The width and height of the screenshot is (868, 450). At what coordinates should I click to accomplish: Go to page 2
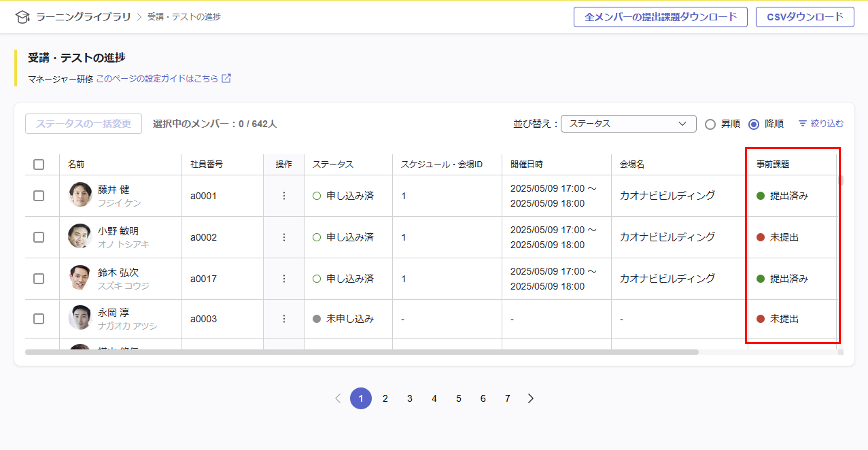[x=385, y=398]
